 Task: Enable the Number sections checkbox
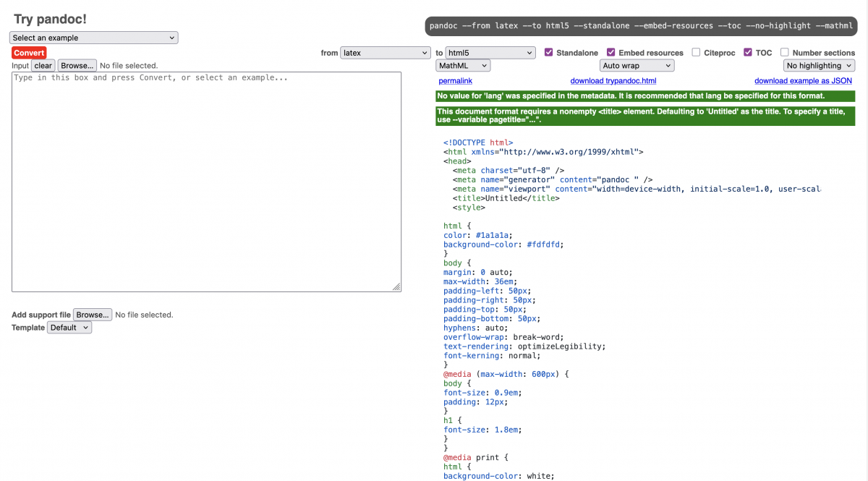click(x=785, y=53)
